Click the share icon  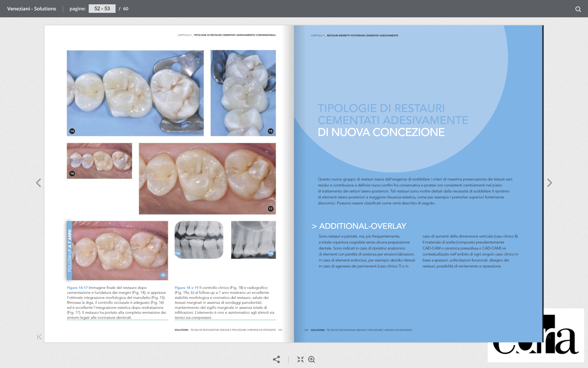276,359
